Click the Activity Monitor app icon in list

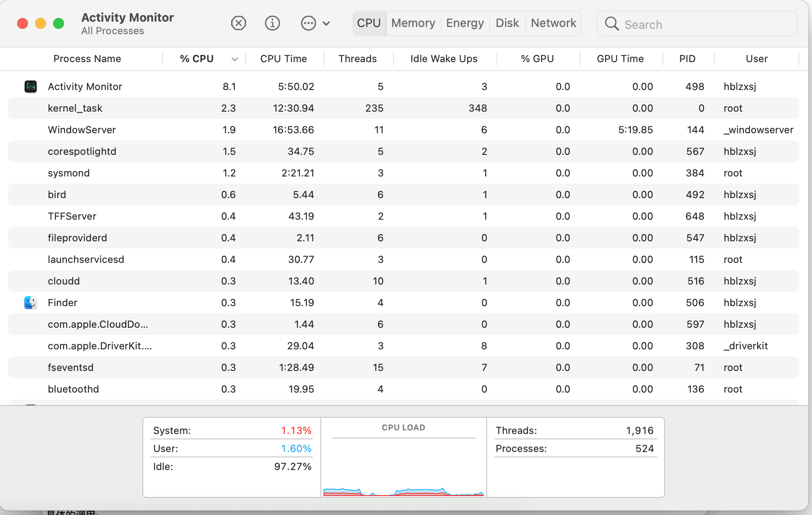tap(31, 86)
